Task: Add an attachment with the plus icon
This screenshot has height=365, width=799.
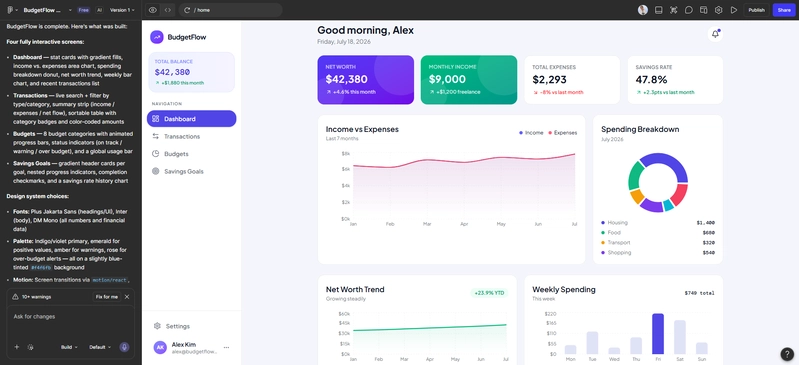Action: click(x=17, y=347)
